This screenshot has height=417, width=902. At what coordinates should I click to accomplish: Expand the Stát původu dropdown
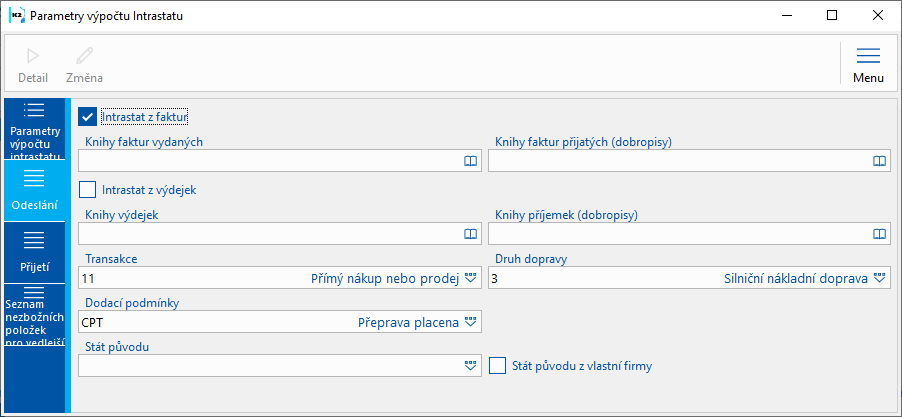(470, 366)
